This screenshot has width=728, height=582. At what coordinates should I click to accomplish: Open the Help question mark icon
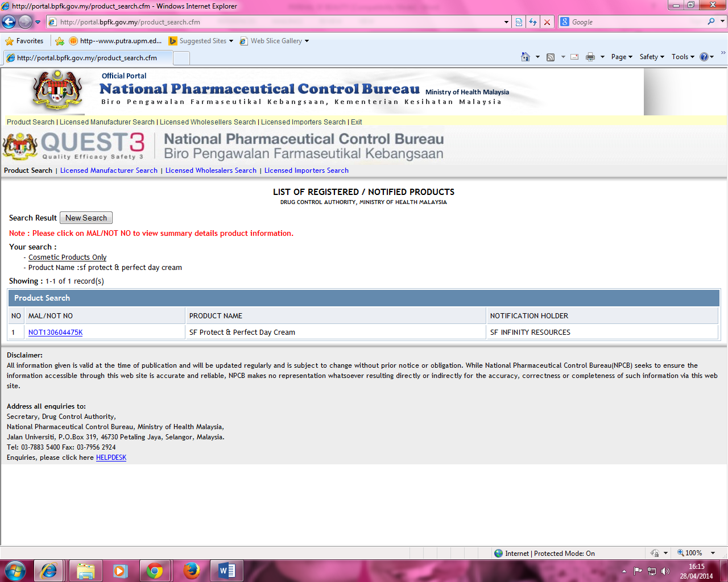(704, 57)
